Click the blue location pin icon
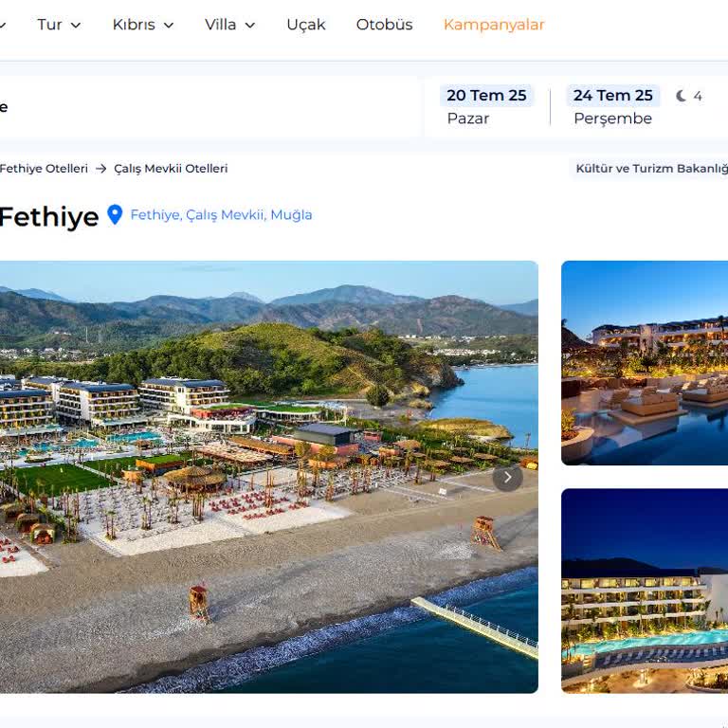Image resolution: width=728 pixels, height=728 pixels. click(x=115, y=215)
